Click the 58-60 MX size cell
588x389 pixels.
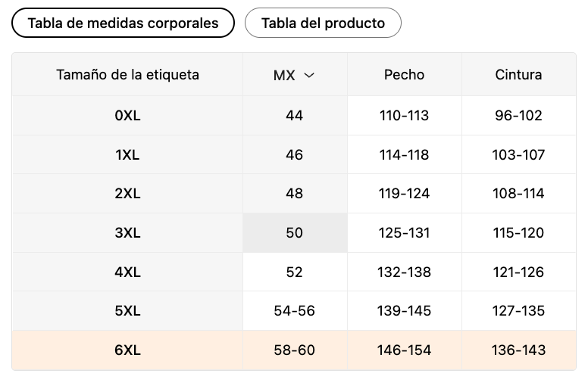(295, 350)
